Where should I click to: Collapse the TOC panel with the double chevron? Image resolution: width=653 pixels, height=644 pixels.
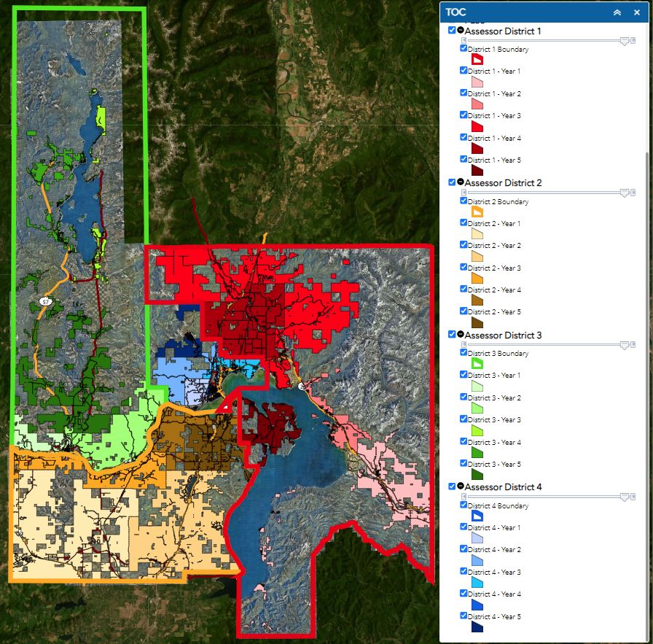[x=617, y=12]
